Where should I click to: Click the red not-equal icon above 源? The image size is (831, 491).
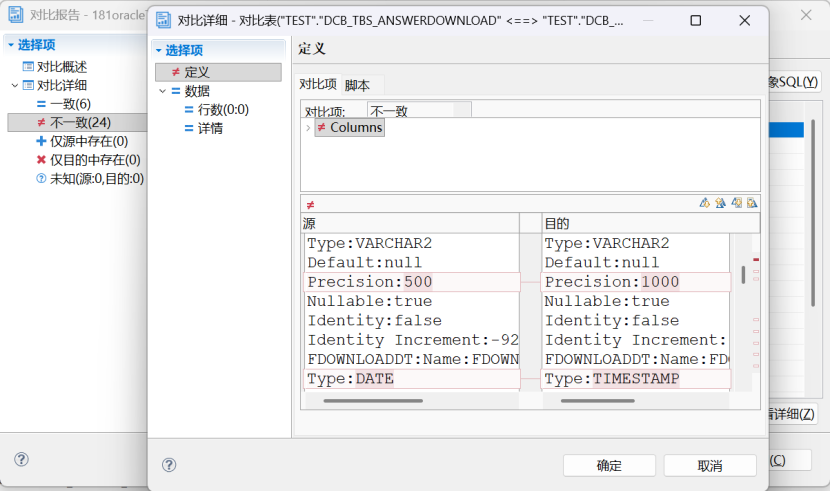(x=311, y=205)
